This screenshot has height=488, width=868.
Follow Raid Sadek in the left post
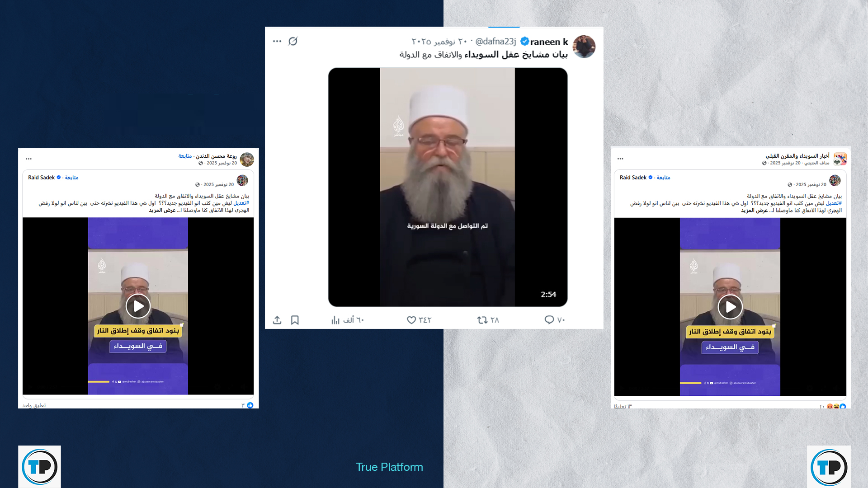71,178
